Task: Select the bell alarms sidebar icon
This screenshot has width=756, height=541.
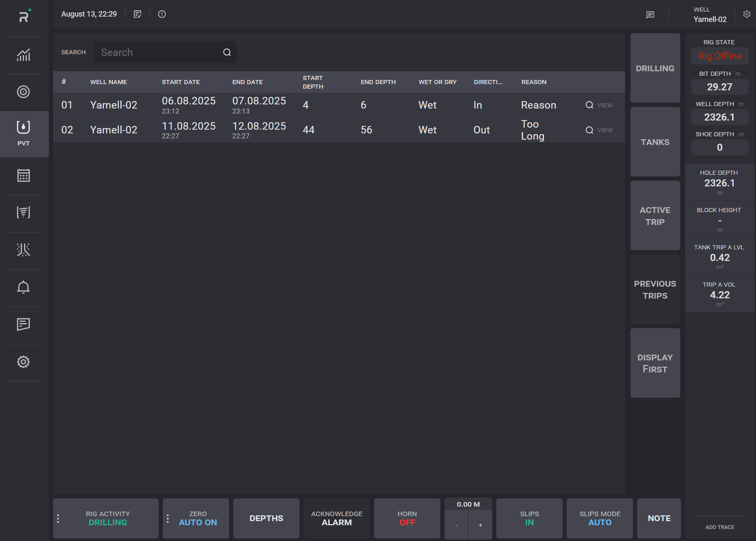Action: coord(24,287)
